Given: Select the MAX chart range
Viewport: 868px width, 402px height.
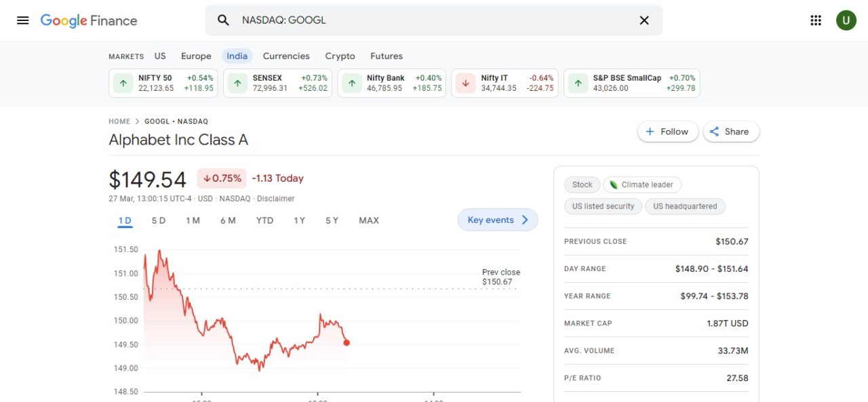Looking at the screenshot, I should click(369, 220).
